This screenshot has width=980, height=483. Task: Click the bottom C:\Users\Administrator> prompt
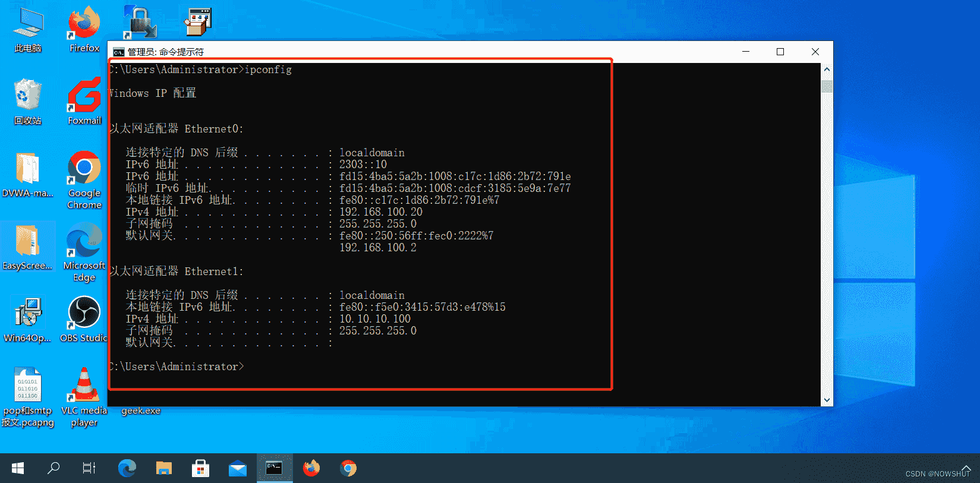177,367
